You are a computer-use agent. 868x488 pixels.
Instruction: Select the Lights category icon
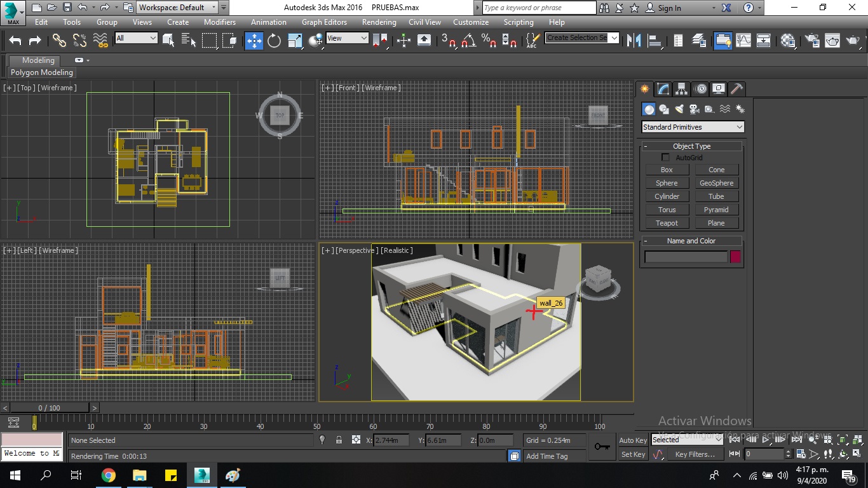tap(679, 109)
